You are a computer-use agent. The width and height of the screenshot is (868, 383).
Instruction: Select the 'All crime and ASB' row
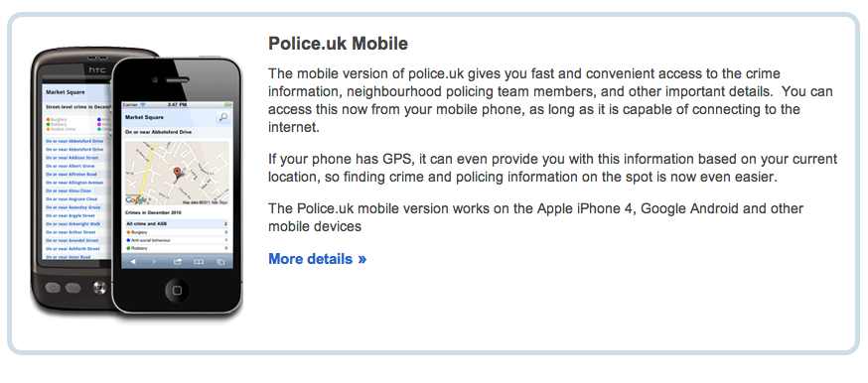pyautogui.click(x=177, y=224)
